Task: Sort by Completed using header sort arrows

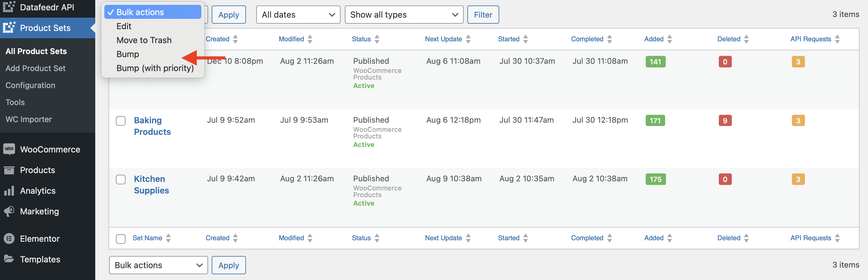Action: click(610, 39)
